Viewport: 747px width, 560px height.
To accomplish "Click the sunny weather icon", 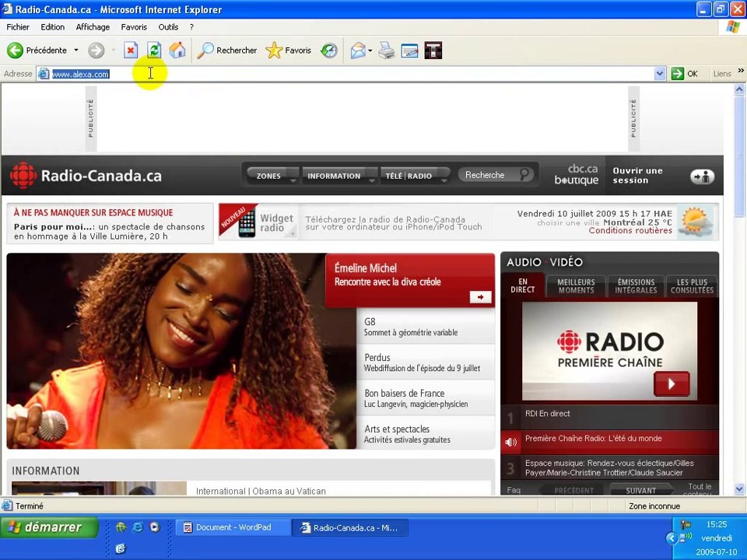I will click(x=697, y=222).
